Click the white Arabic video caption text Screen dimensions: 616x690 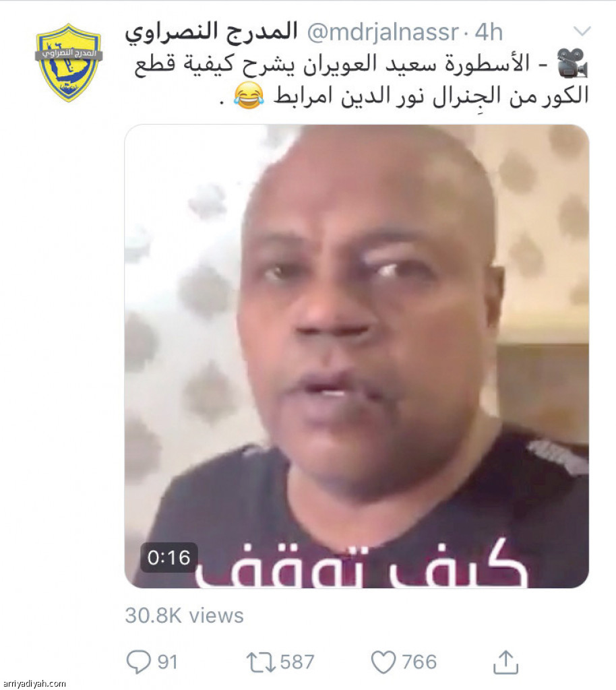[x=361, y=565]
